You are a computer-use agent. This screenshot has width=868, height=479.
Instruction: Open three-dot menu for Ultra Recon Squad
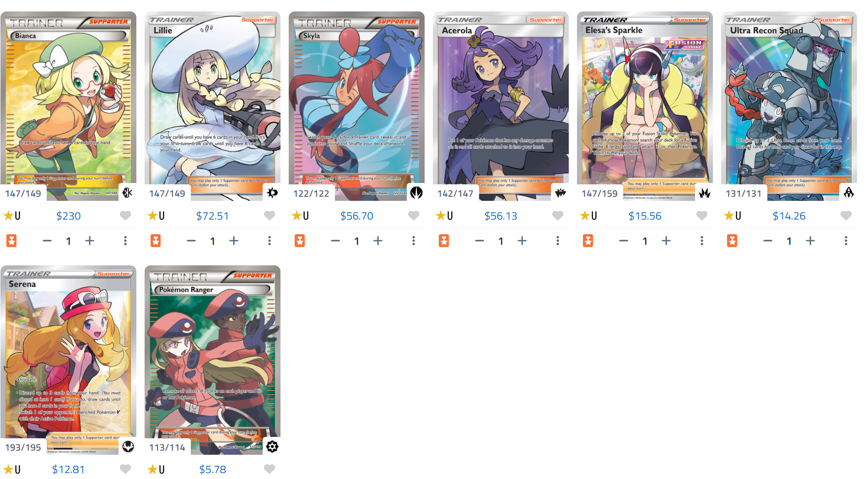click(x=846, y=241)
